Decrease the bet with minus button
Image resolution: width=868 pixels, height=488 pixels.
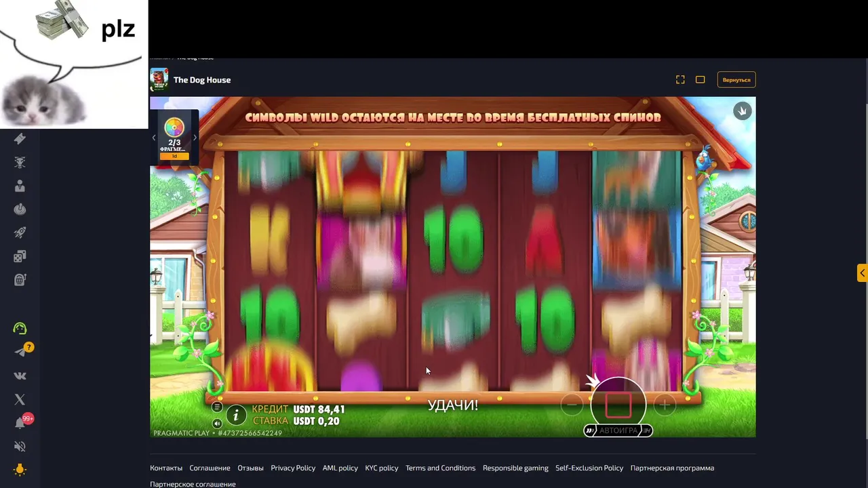click(572, 405)
